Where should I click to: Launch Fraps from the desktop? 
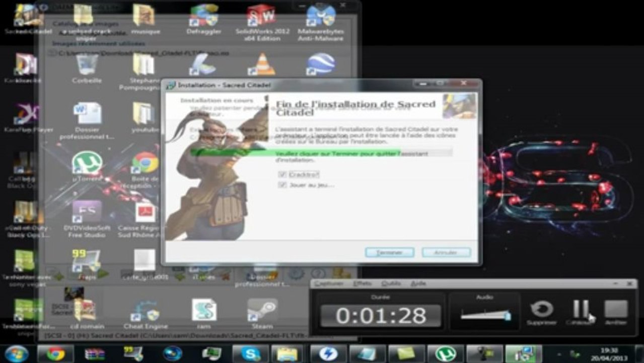[x=87, y=265]
